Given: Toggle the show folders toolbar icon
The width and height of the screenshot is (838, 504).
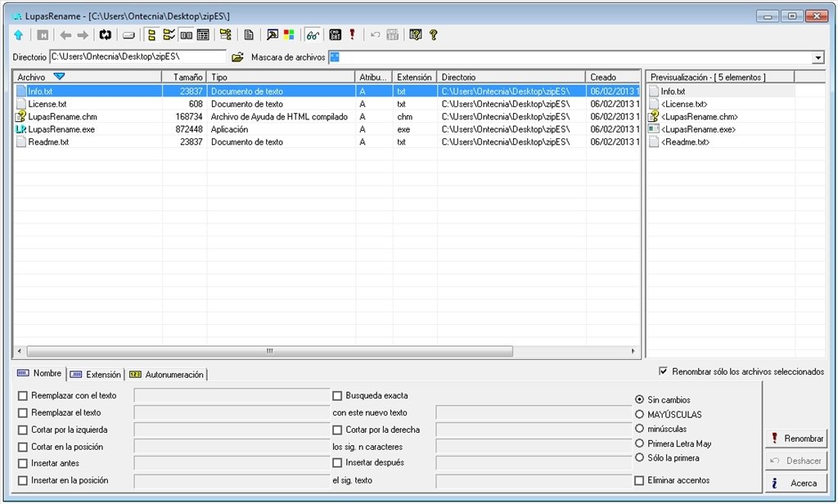Looking at the screenshot, I should (151, 35).
